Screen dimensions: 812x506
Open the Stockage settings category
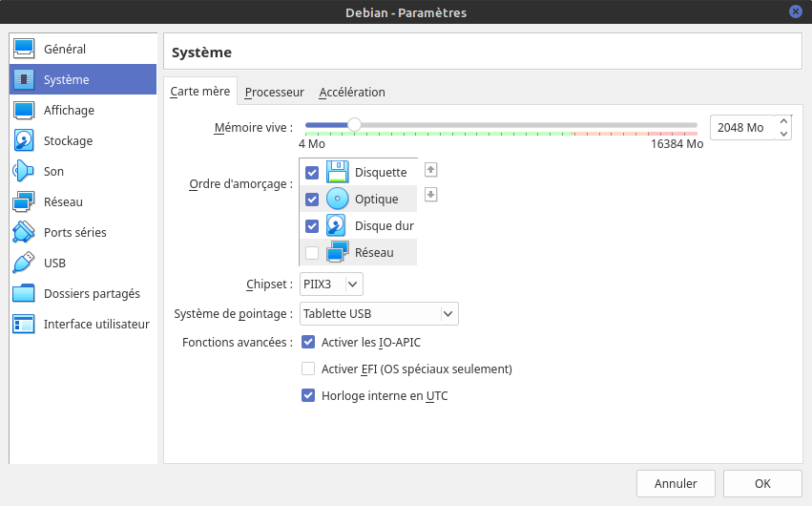[x=83, y=140]
